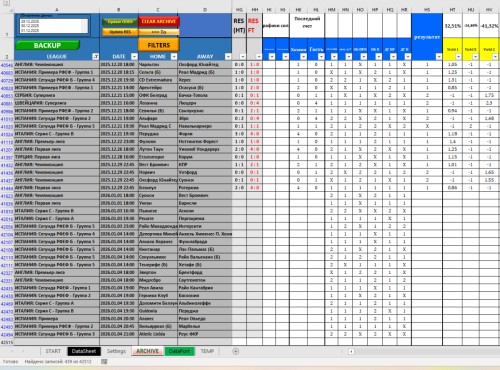Open the Гость column filter dropdown
Image resolution: width=500 pixels, height=370 pixels.
[x=321, y=57]
